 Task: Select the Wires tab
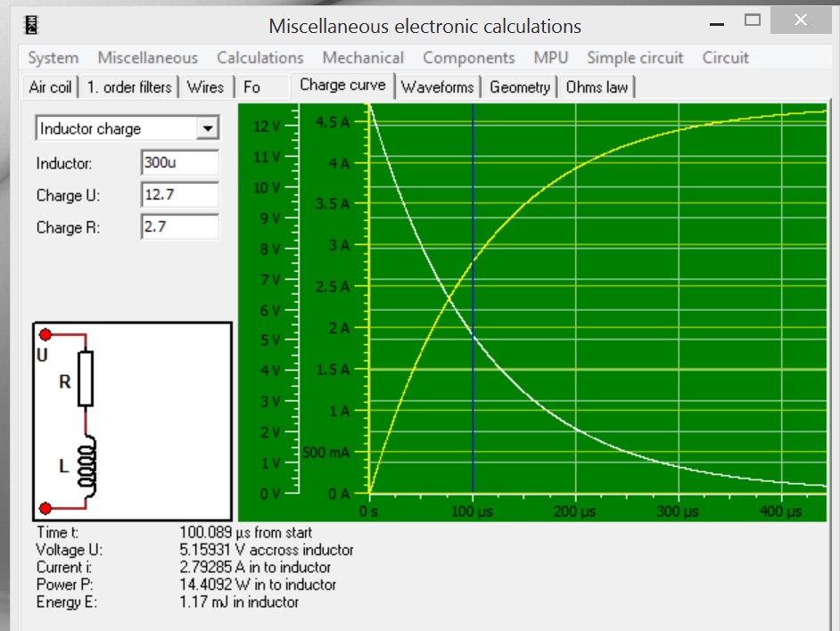[205, 87]
